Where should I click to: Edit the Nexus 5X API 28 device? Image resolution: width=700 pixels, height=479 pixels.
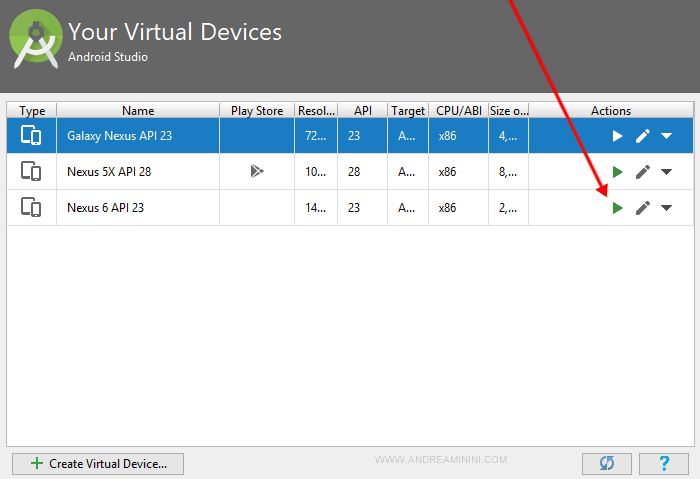click(x=642, y=172)
